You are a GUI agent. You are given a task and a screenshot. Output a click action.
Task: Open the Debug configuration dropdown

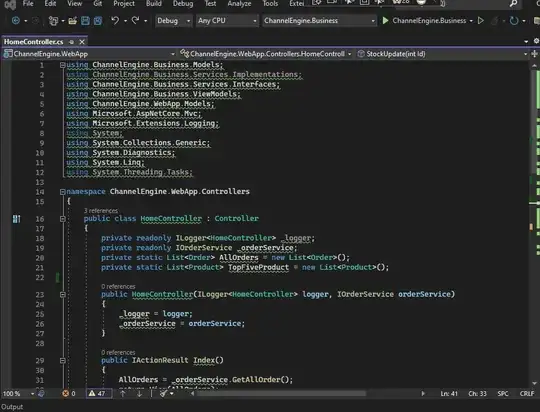click(173, 21)
